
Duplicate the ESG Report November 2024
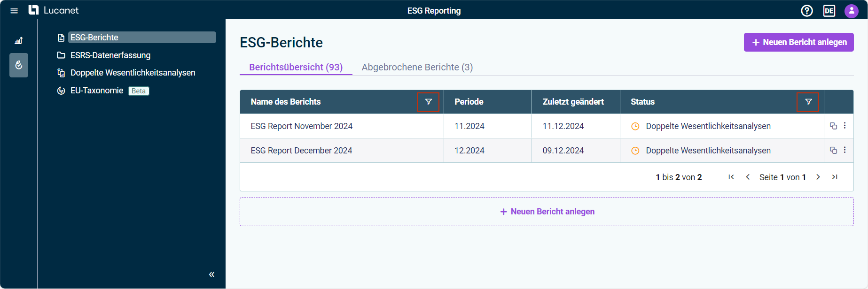[833, 126]
